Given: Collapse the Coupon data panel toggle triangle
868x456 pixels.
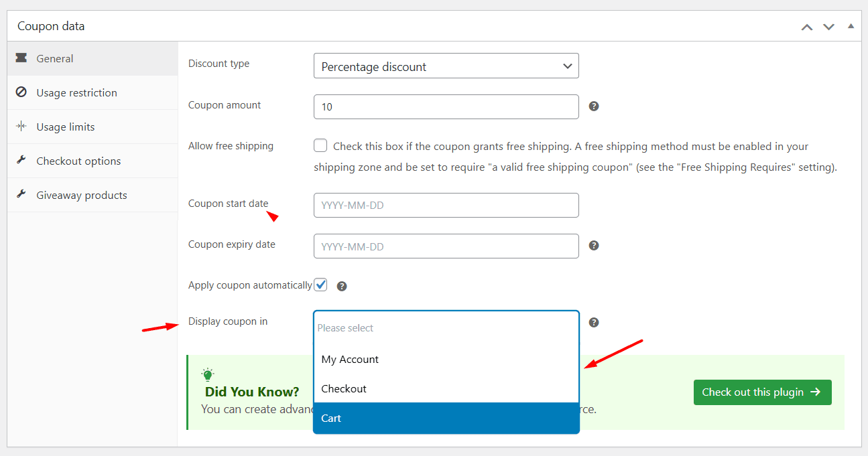Looking at the screenshot, I should click(851, 26).
